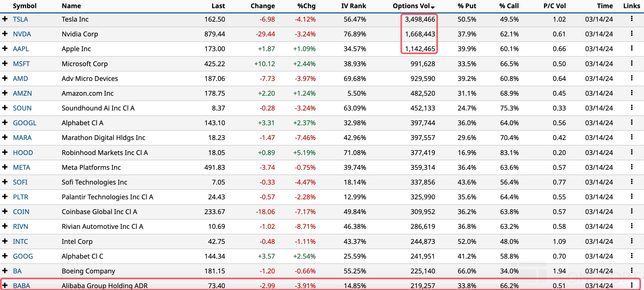Click the Symbol column header
The height and width of the screenshot is (290, 644).
click(x=25, y=6)
